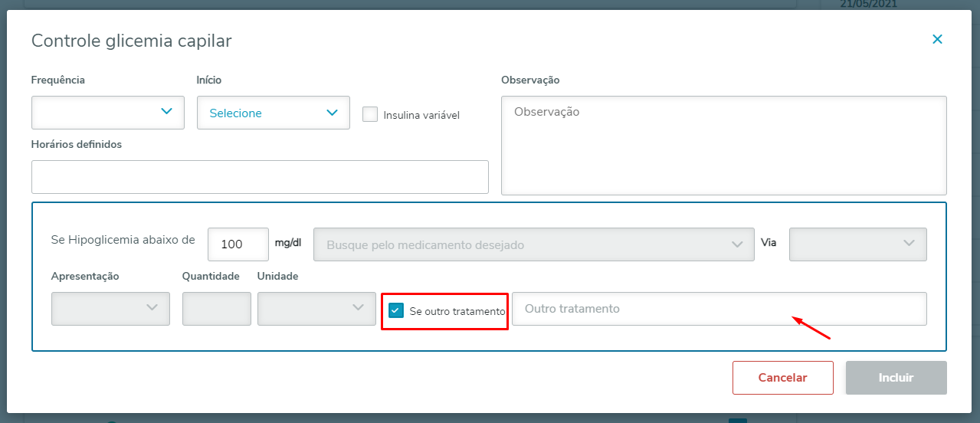Image resolution: width=980 pixels, height=423 pixels.
Task: Open the Frequência dropdown
Action: point(107,112)
